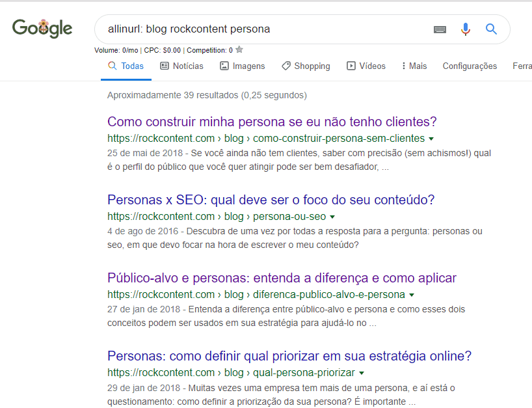This screenshot has width=532, height=408.
Task: Click the 'CPC: $0.00' text
Action: (x=162, y=50)
